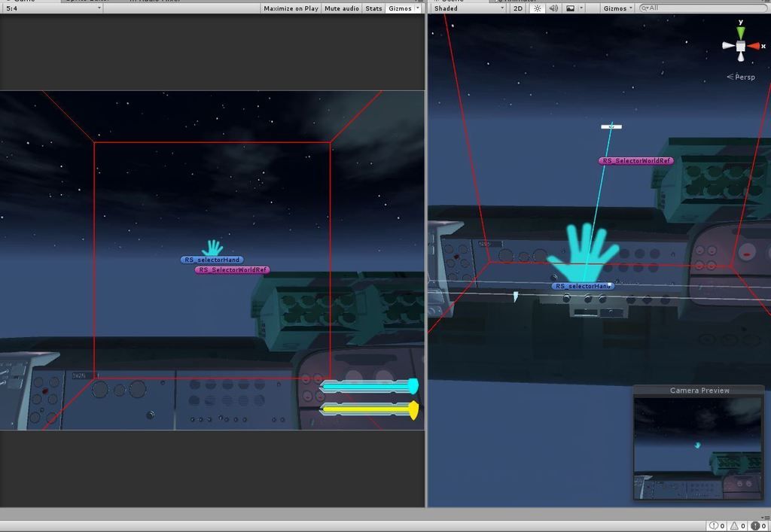Click the large cyan hand in Scene view

(584, 254)
